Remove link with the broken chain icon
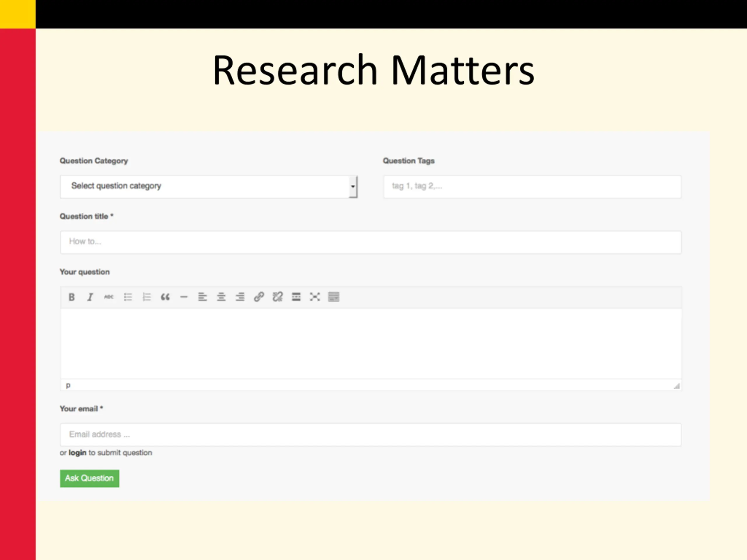The image size is (747, 560). 277,297
